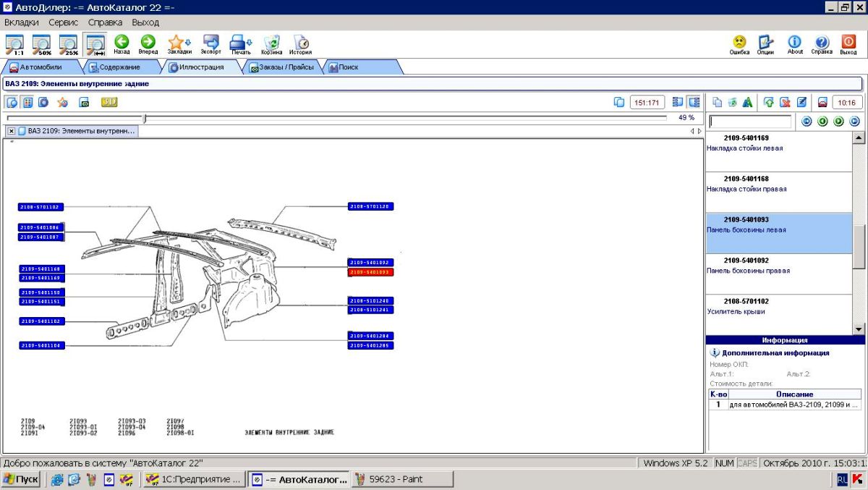
Task: Adjust the illustration zoom slider handle
Action: (x=145, y=118)
